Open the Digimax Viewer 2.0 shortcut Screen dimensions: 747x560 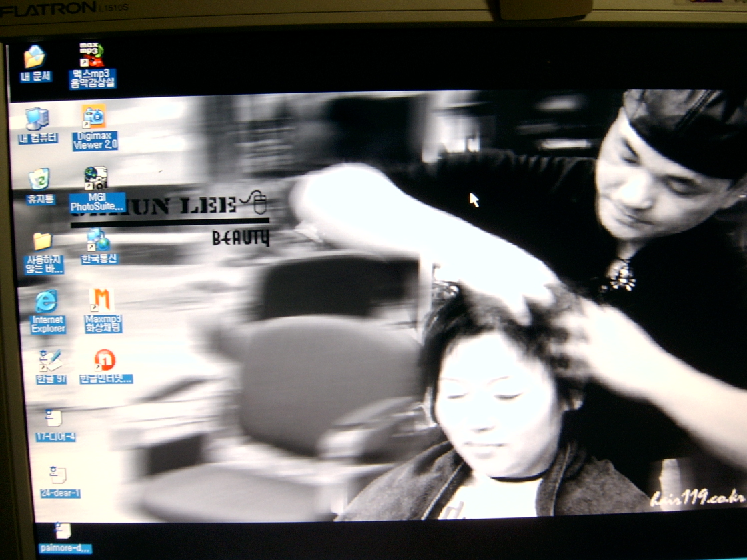94,117
